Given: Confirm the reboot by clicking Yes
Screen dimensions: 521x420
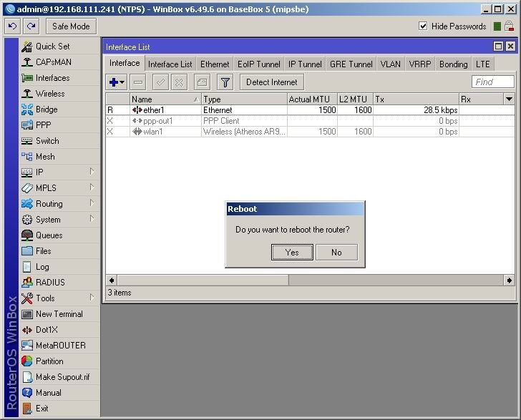Looking at the screenshot, I should click(292, 253).
